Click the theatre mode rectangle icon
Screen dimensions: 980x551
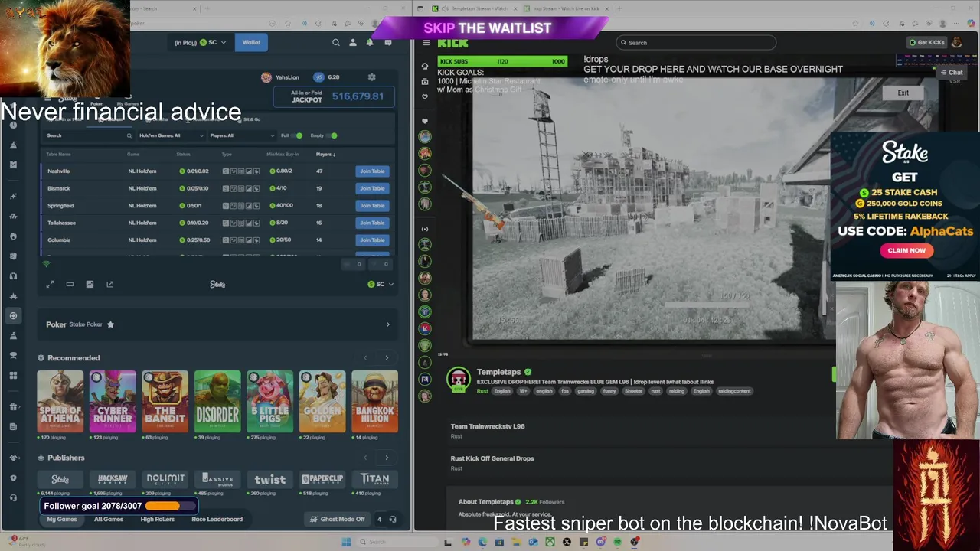tap(70, 284)
